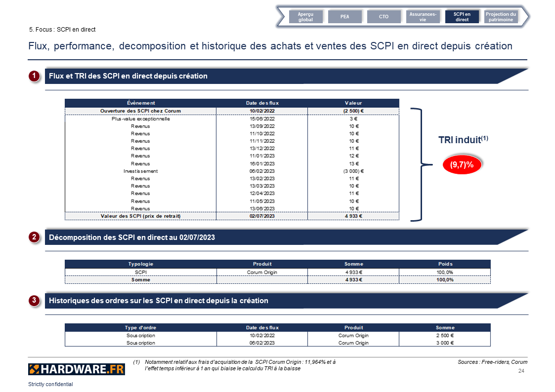This screenshot has height=392, width=555.
Task: Click the 13 € revenue value
Action: point(353,163)
